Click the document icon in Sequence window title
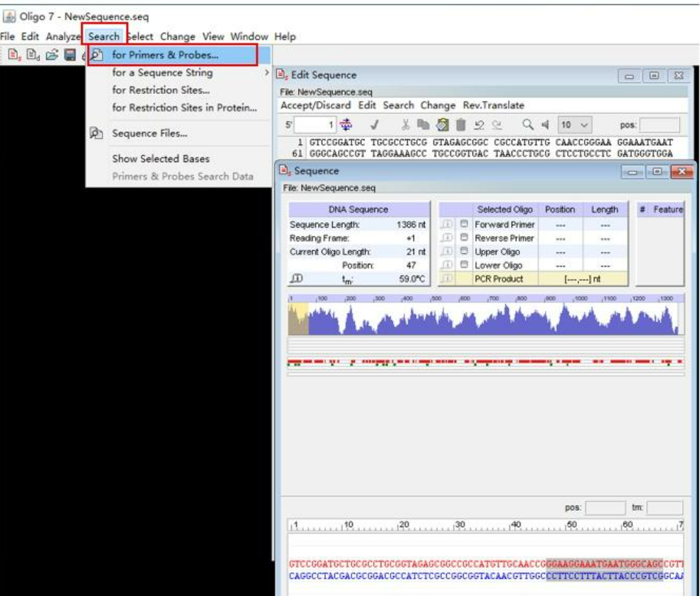 point(285,171)
